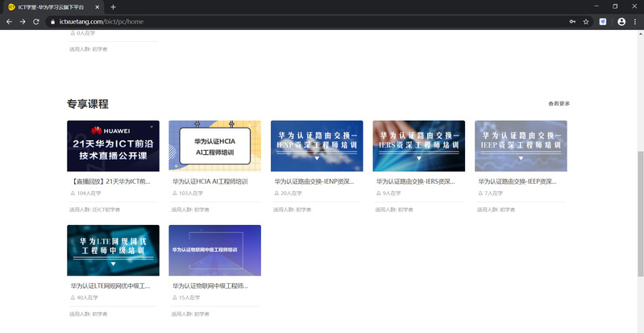
Task: Open saved password key icon
Action: (x=572, y=22)
